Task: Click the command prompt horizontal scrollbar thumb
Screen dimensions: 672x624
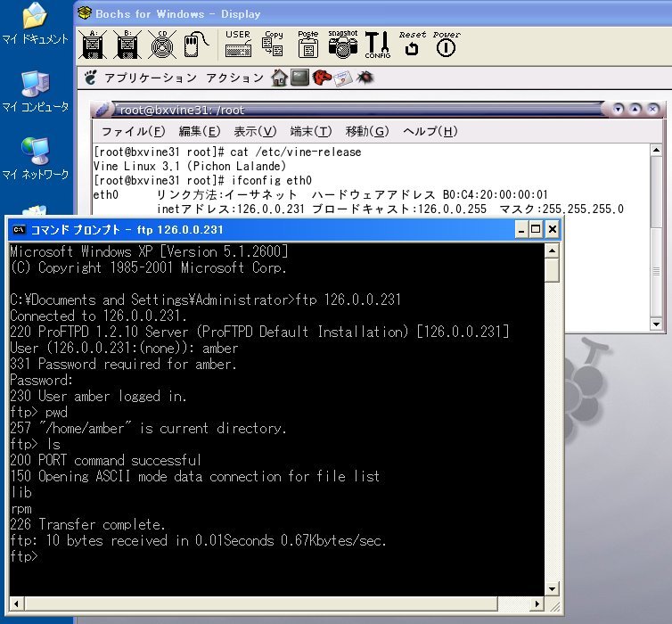Action: tap(261, 603)
